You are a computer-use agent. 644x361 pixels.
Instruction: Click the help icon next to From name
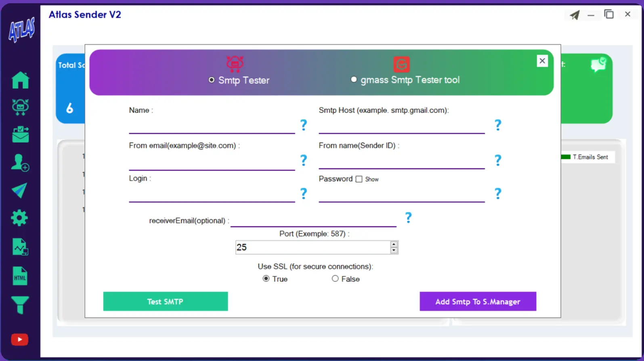[x=498, y=161]
